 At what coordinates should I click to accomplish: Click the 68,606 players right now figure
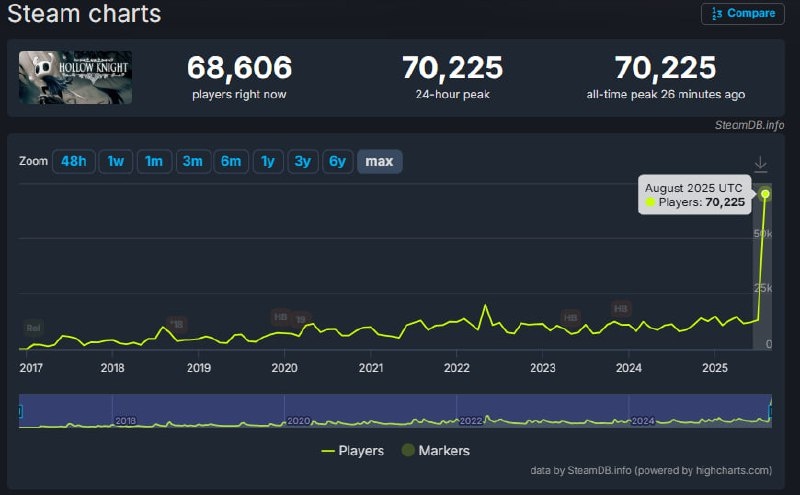click(x=239, y=68)
